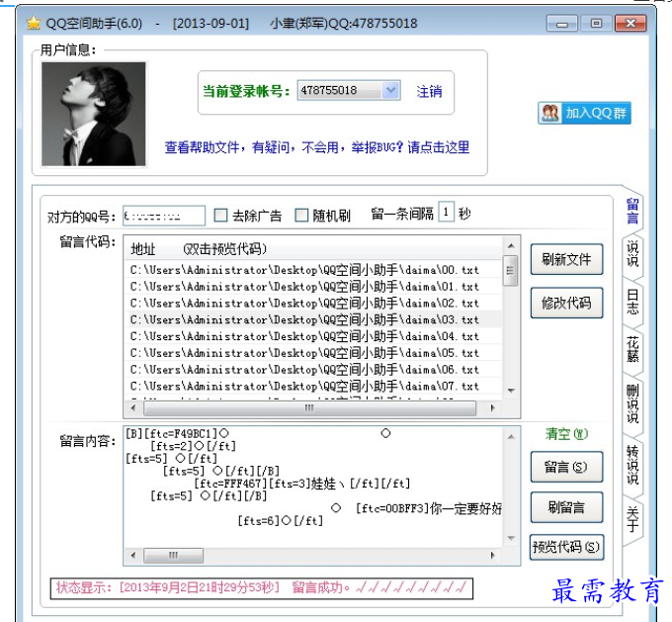Image resolution: width=672 pixels, height=622 pixels.
Task: Minimize the QQ空间助手 window
Action: coord(562,24)
